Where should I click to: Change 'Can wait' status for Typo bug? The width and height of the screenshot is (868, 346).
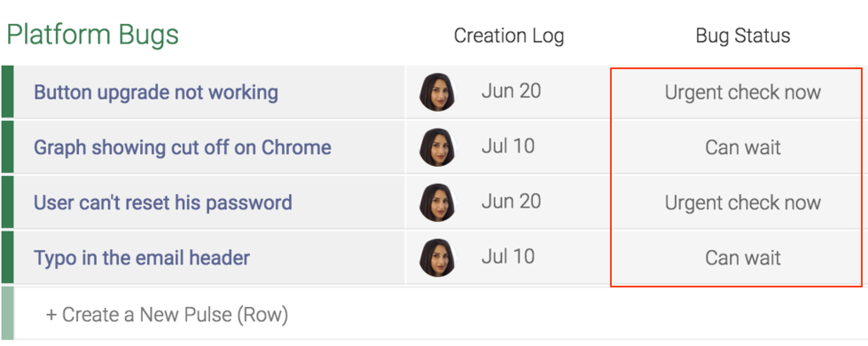click(x=742, y=257)
